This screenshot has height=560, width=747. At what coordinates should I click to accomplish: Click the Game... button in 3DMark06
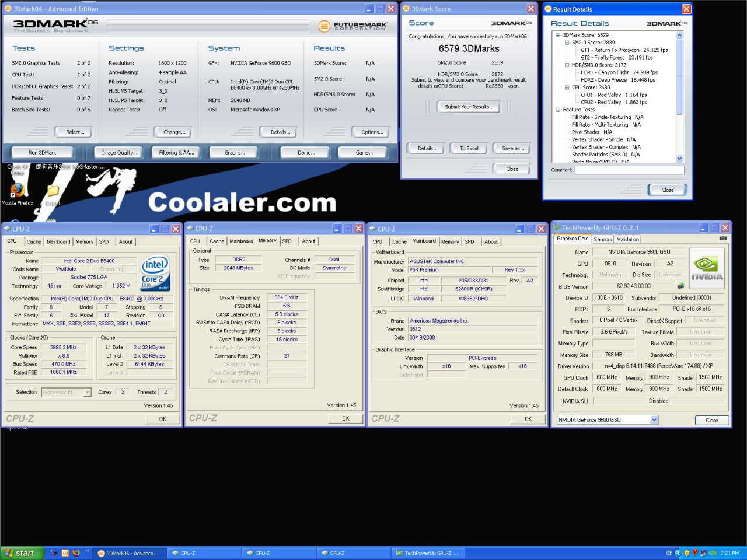click(364, 153)
